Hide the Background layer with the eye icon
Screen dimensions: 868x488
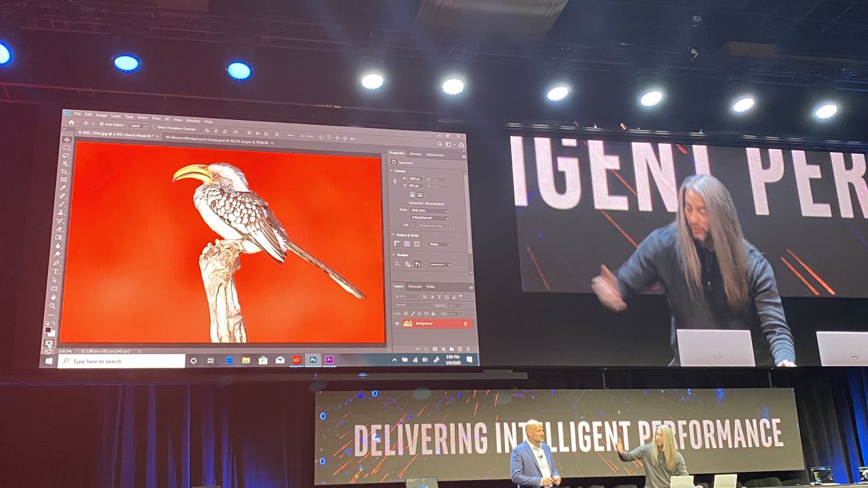pos(397,323)
